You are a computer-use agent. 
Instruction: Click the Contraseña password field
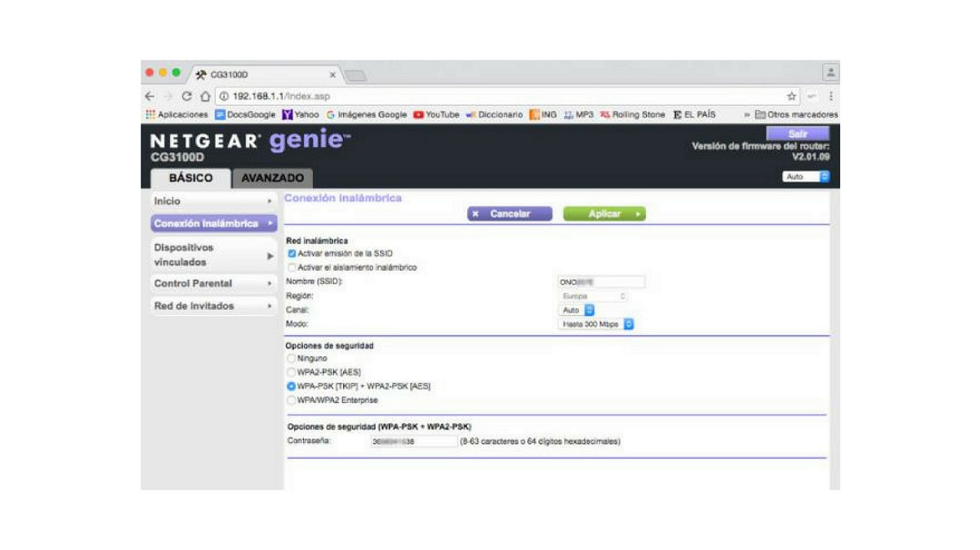(414, 442)
